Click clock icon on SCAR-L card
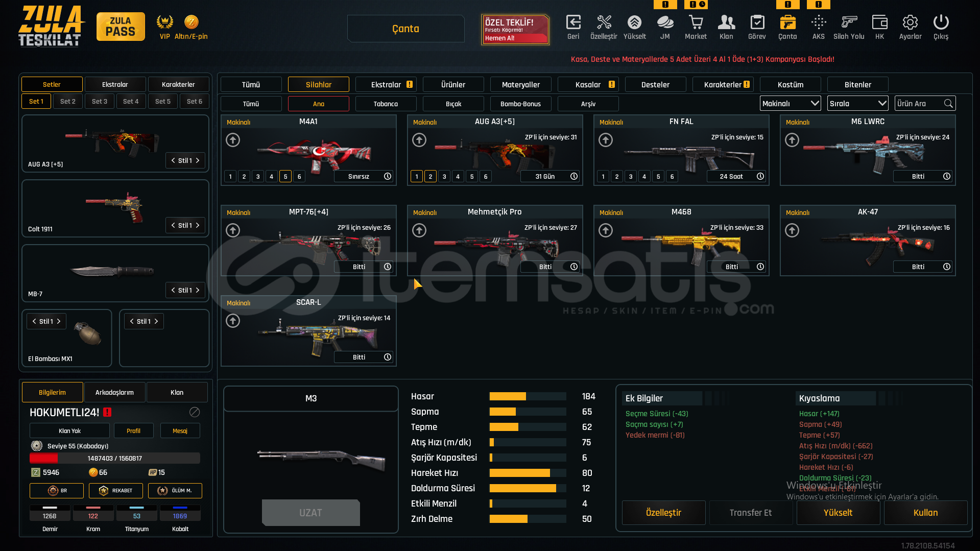Image resolution: width=980 pixels, height=551 pixels. tap(388, 357)
